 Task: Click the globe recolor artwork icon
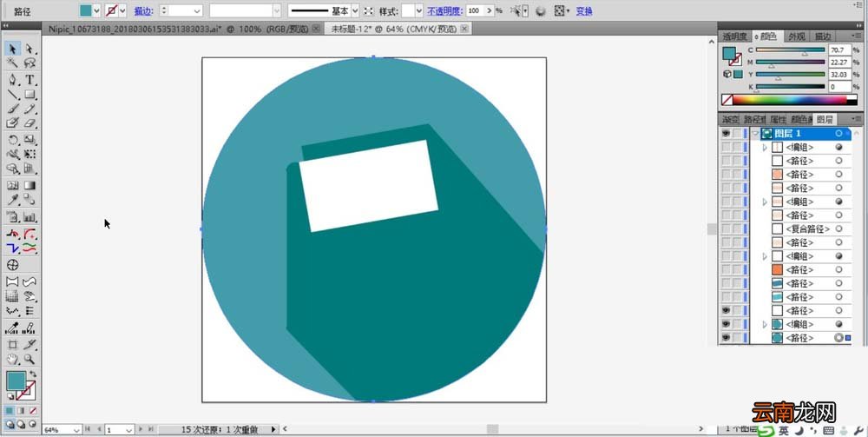pyautogui.click(x=541, y=11)
